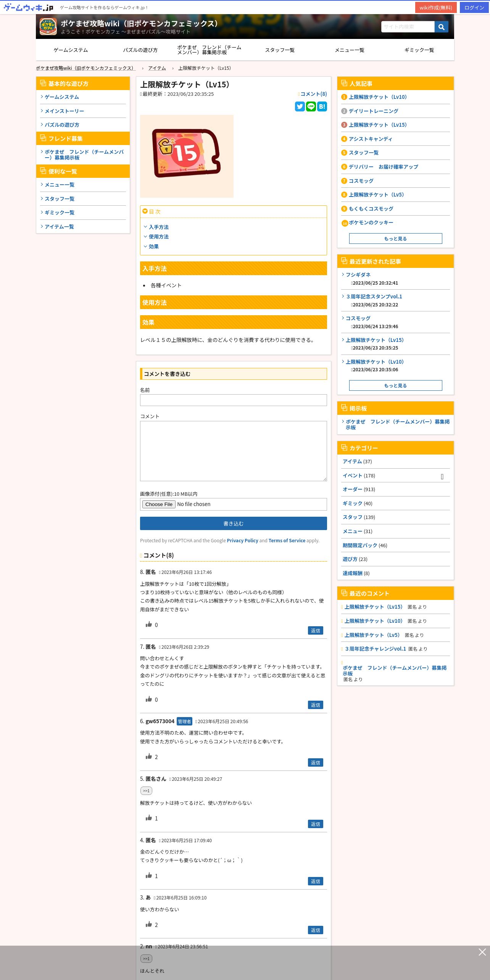This screenshot has height=980, width=490.
Task: Open ３周年記念チャレンジvol.1 recent comment
Action: pyautogui.click(x=376, y=649)
